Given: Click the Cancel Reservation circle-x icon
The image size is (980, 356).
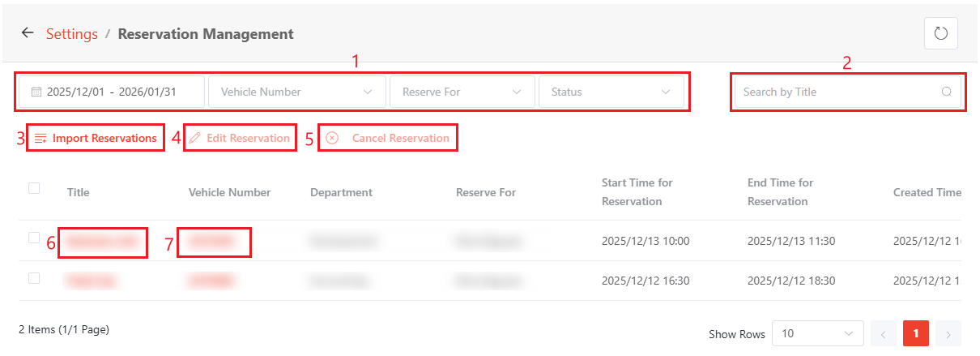Looking at the screenshot, I should (332, 139).
